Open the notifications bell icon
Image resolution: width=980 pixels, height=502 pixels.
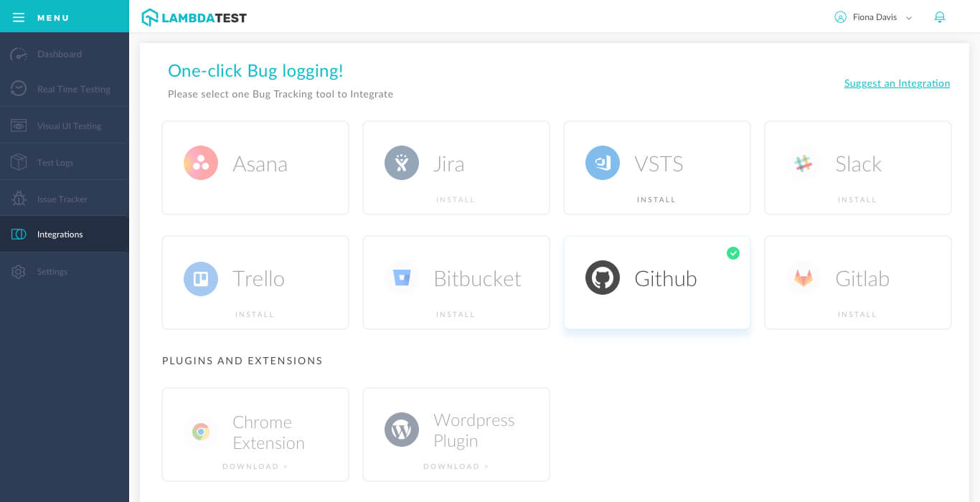pos(940,16)
